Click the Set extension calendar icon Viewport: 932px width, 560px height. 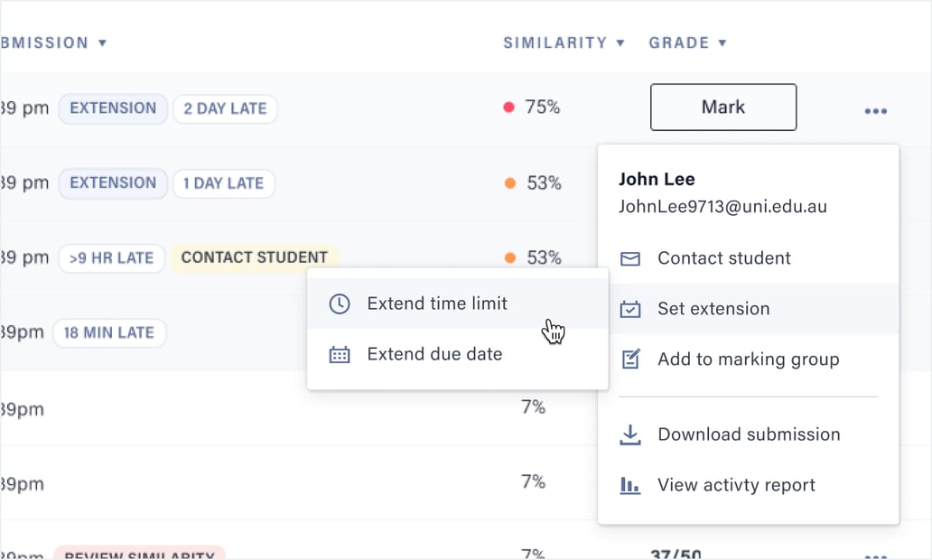[629, 308]
